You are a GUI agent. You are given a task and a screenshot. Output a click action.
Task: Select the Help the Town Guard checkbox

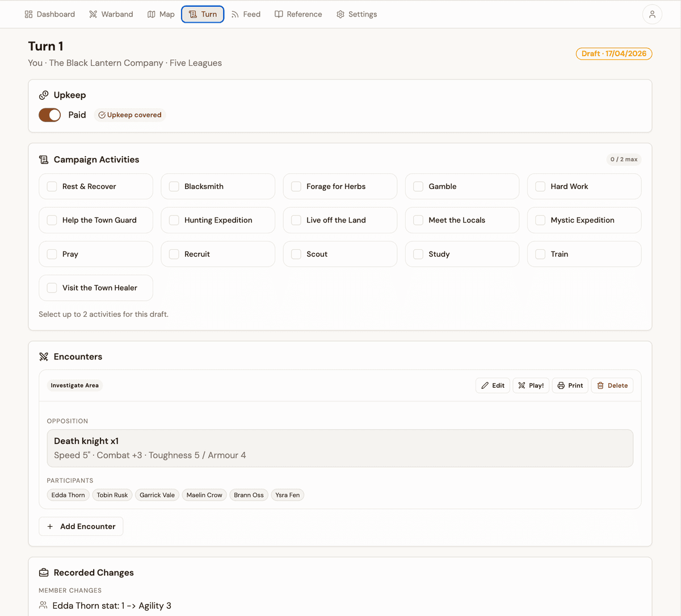point(52,220)
